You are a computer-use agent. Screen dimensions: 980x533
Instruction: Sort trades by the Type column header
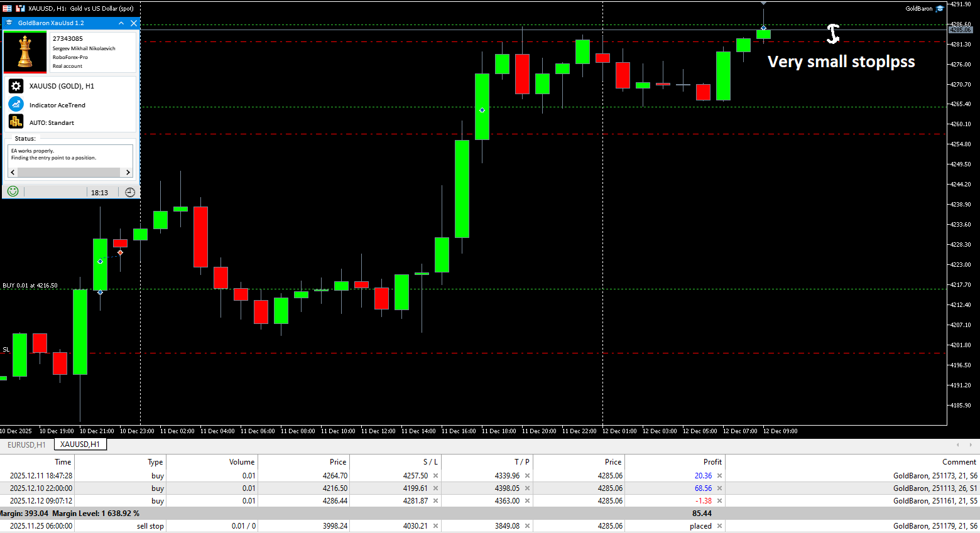click(x=120, y=461)
